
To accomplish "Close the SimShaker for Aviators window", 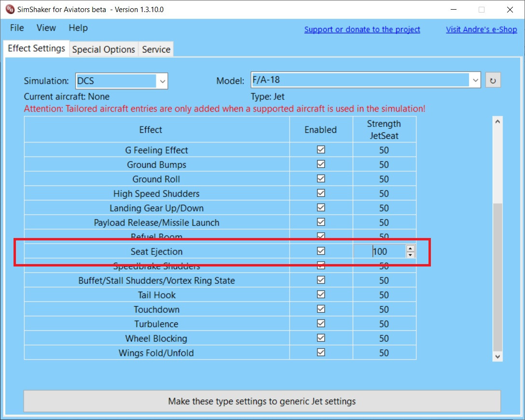I will coord(510,9).
